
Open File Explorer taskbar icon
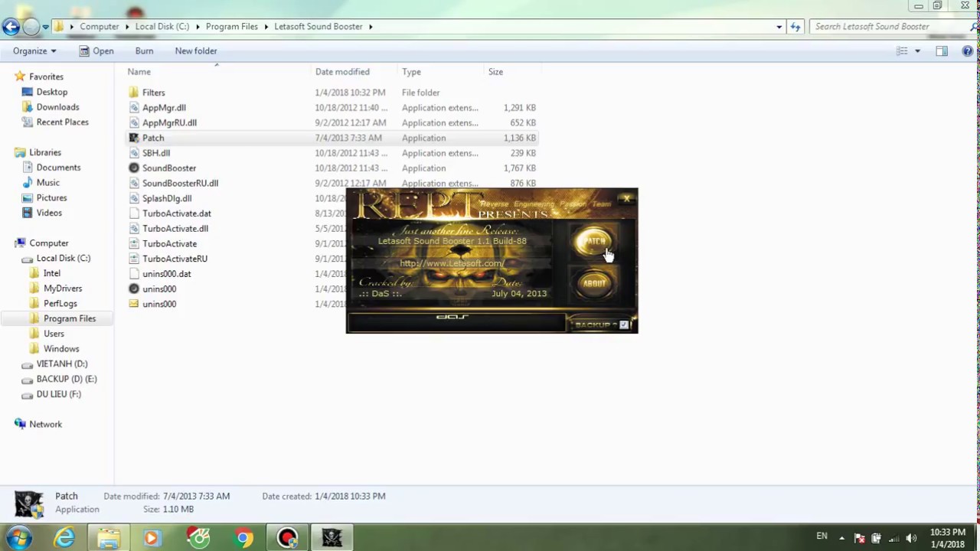(109, 538)
